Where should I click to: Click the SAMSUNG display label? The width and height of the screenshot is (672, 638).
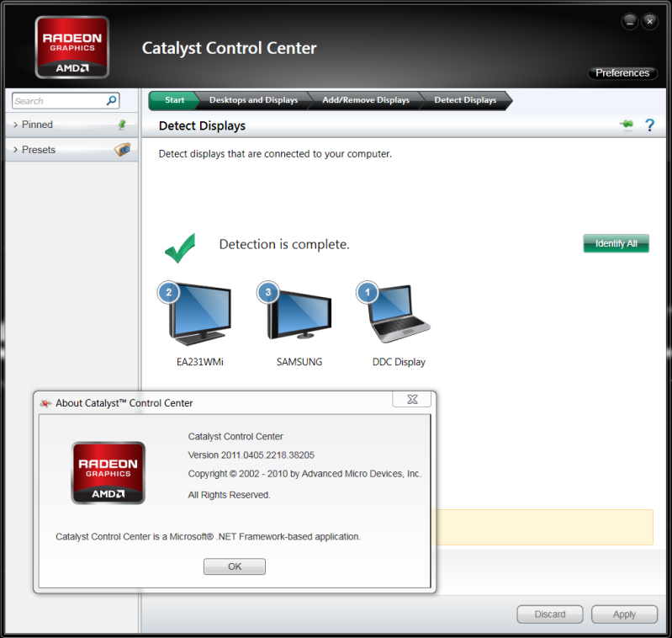pyautogui.click(x=299, y=362)
